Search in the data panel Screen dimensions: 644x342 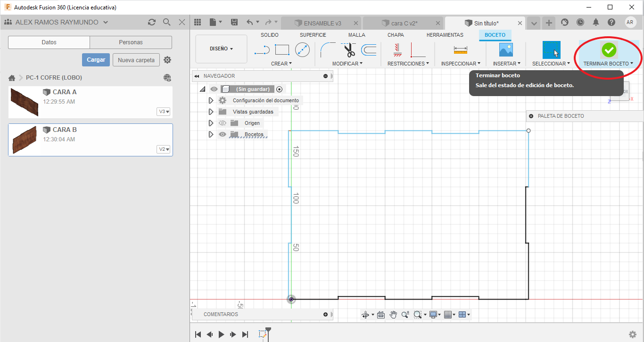click(x=166, y=22)
